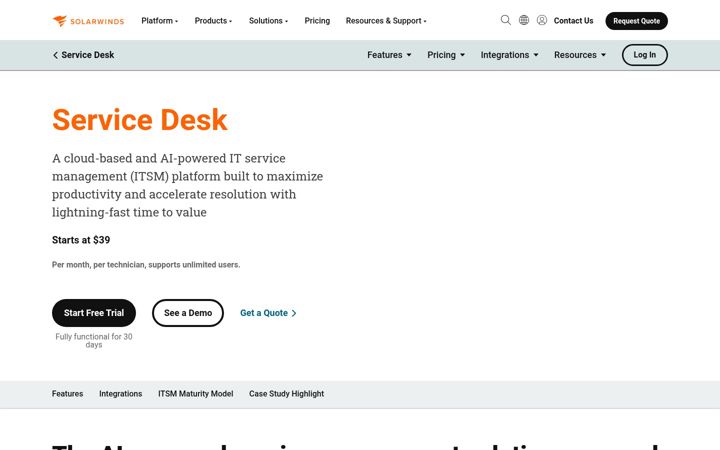Open the search magnifier icon
This screenshot has height=450, width=720.
[506, 20]
